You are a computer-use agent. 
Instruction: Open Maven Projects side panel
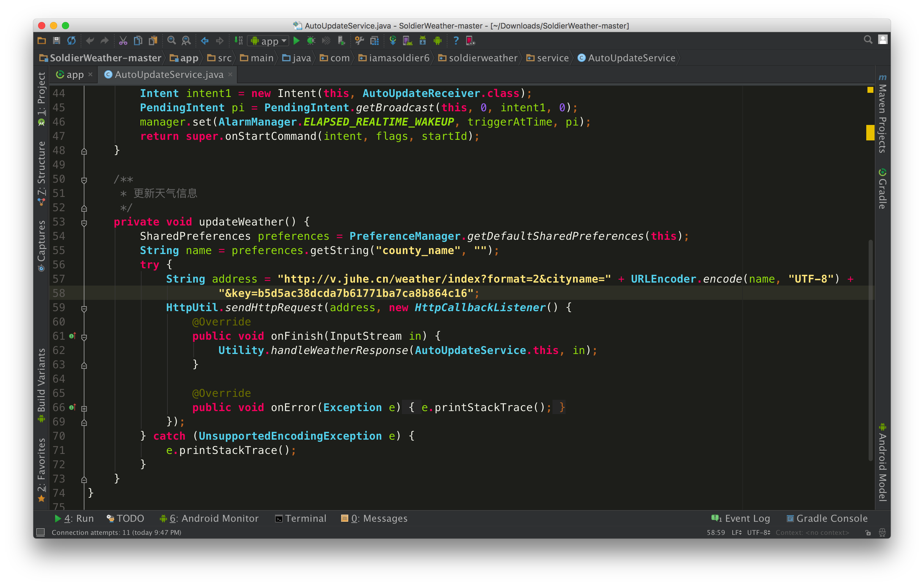pos(882,114)
